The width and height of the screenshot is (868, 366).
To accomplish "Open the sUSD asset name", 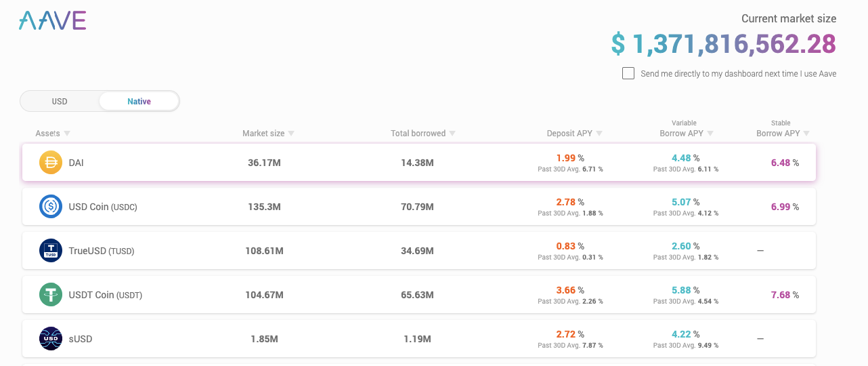I will point(81,338).
